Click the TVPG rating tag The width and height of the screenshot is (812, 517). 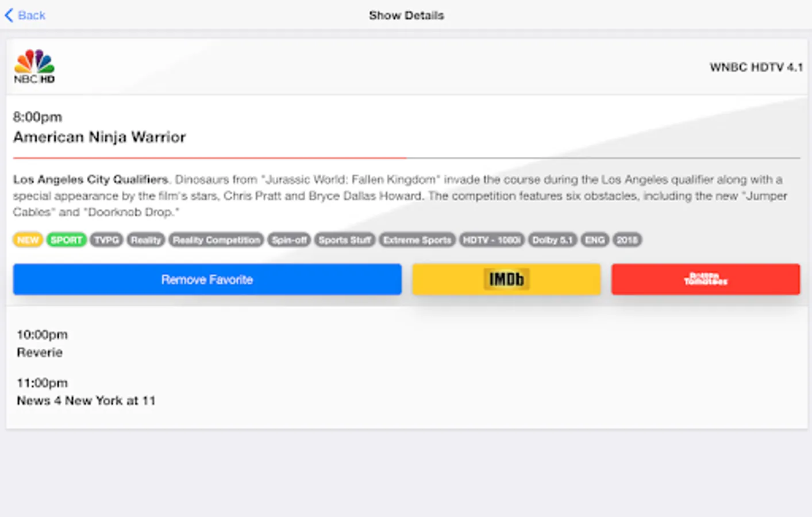[x=106, y=240]
